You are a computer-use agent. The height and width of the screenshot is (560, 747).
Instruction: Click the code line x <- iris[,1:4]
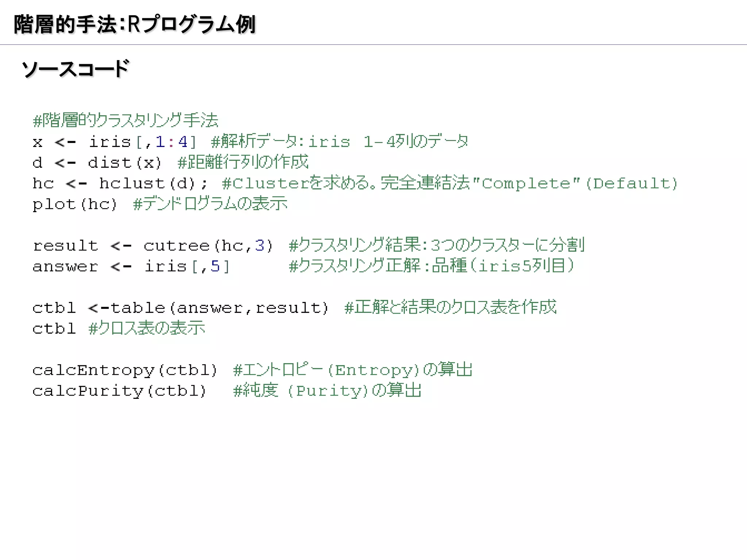click(115, 142)
